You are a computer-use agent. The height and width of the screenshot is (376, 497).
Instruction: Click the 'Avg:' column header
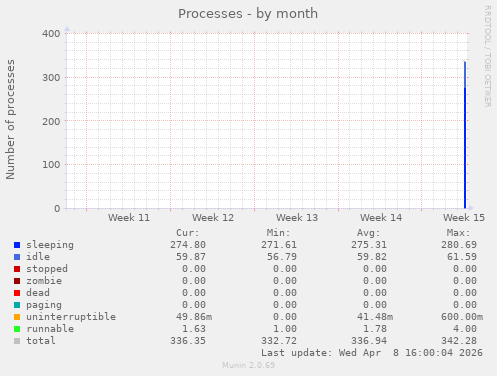(x=368, y=233)
